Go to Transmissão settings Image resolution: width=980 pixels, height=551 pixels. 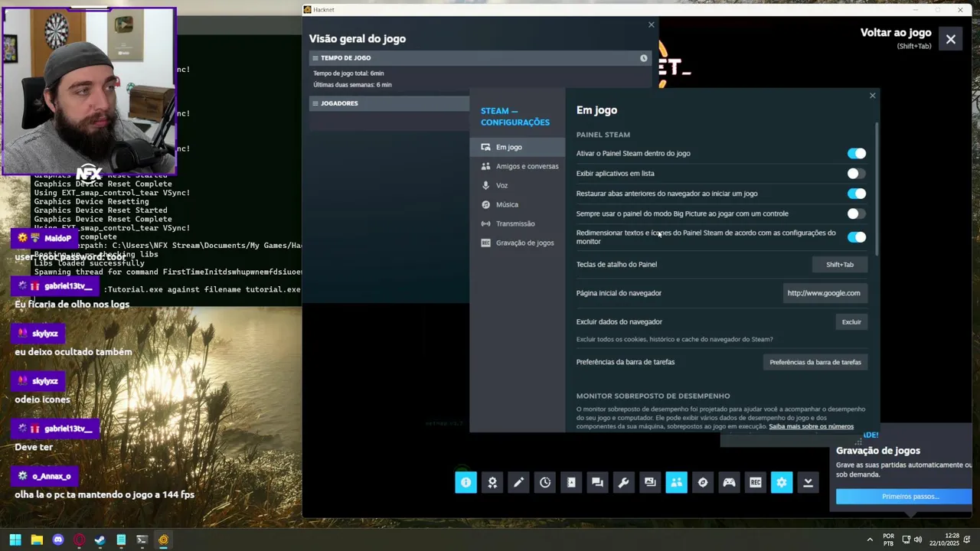pyautogui.click(x=518, y=223)
